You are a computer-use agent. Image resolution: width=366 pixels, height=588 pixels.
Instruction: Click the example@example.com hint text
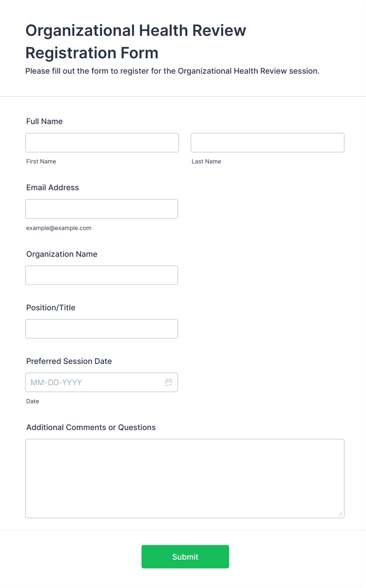tap(59, 228)
